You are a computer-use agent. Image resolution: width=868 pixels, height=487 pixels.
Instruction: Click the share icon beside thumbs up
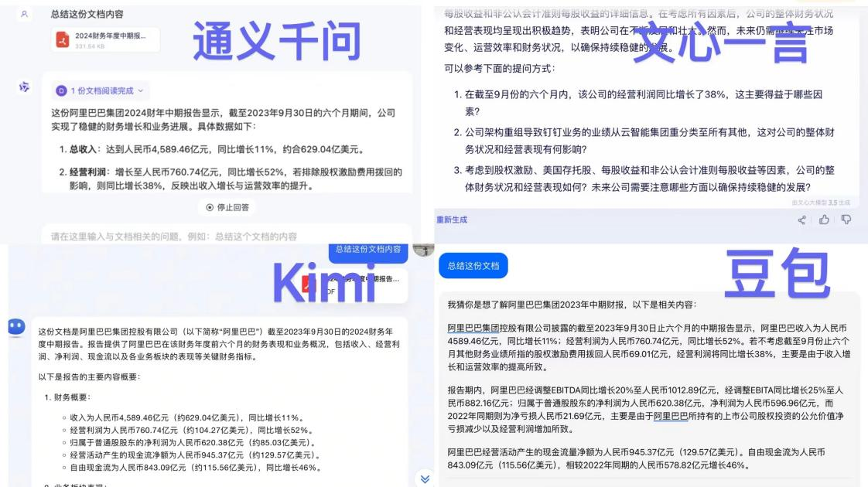click(801, 220)
